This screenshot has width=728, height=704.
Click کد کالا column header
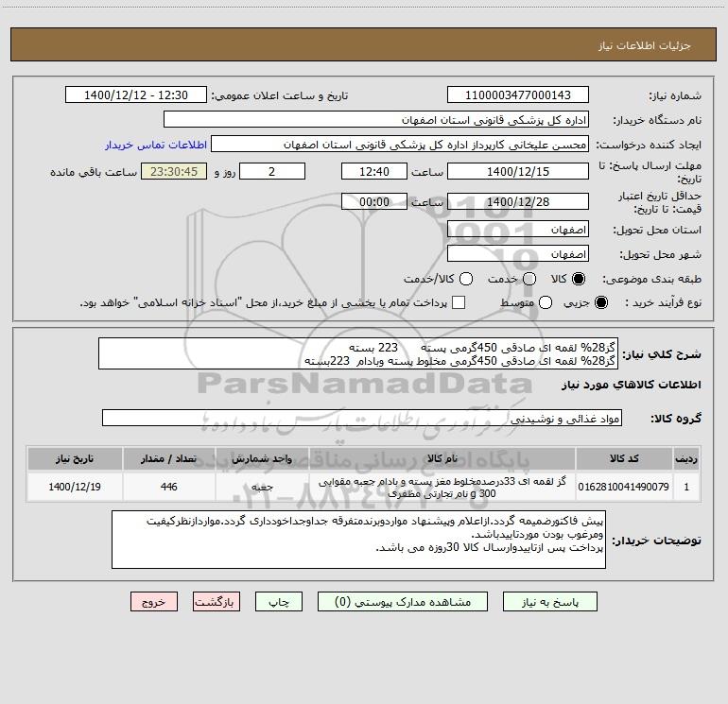(x=624, y=459)
